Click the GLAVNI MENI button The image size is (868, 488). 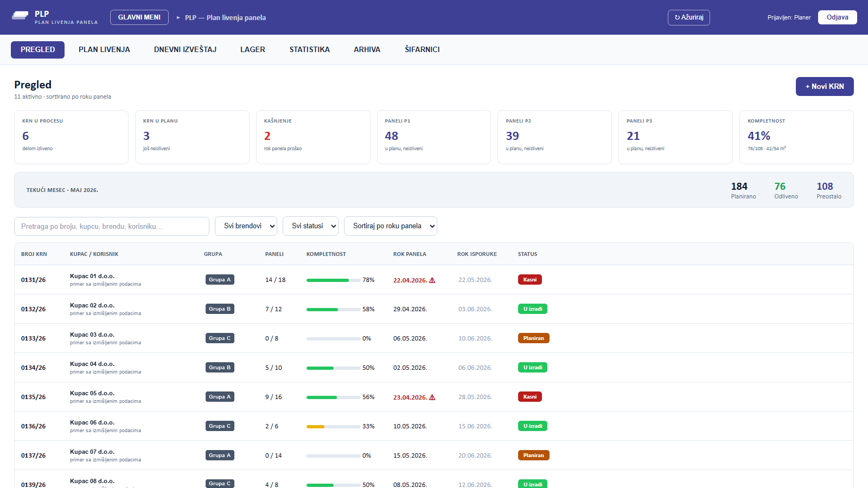pos(139,17)
